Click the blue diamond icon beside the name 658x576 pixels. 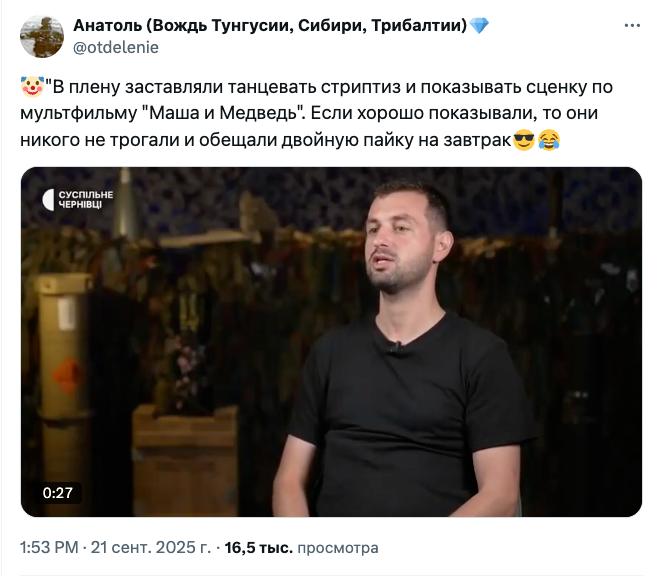coord(480,26)
